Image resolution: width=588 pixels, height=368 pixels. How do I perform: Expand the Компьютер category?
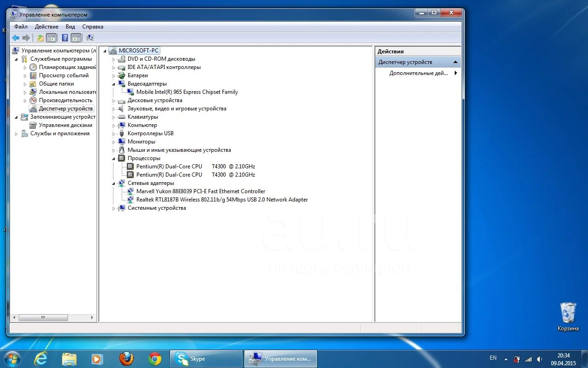pyautogui.click(x=114, y=126)
